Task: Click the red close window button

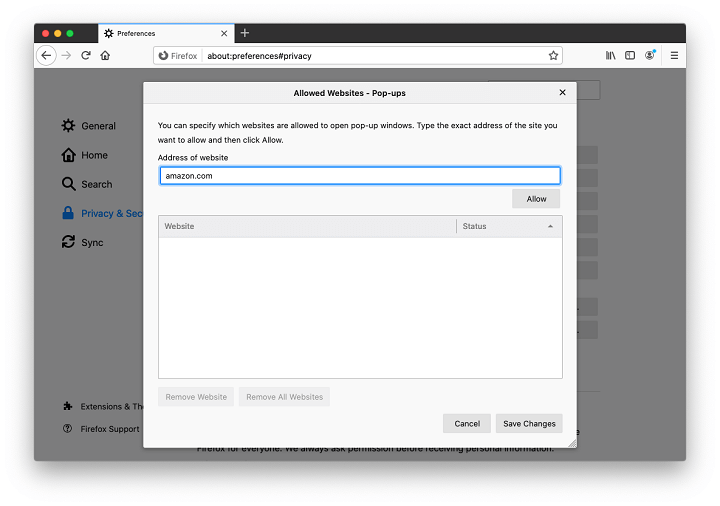Action: pyautogui.click(x=45, y=34)
